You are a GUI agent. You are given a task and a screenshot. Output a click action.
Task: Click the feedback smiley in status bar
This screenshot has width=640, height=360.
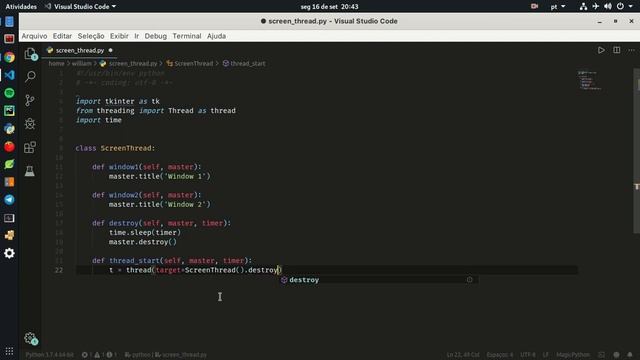pos(616,355)
